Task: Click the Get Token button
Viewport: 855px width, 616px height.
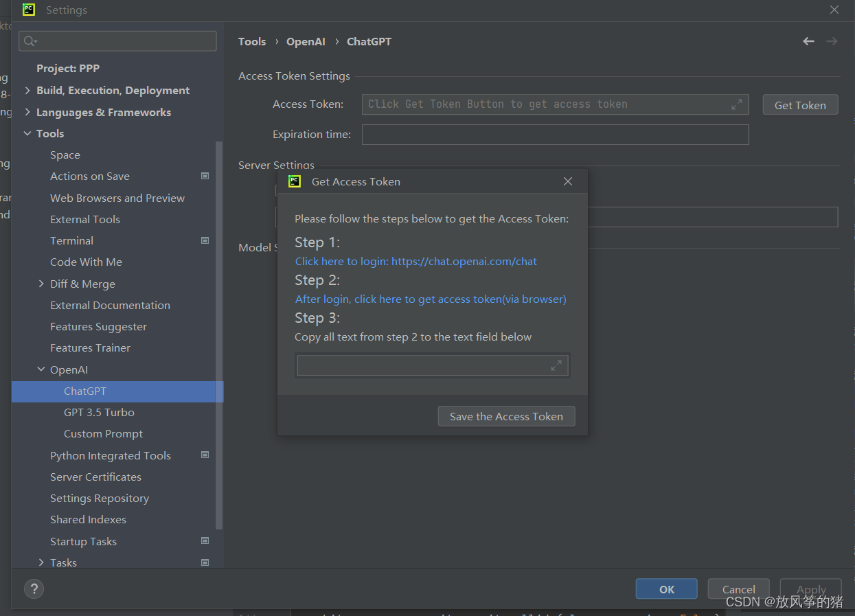Action: tap(800, 105)
